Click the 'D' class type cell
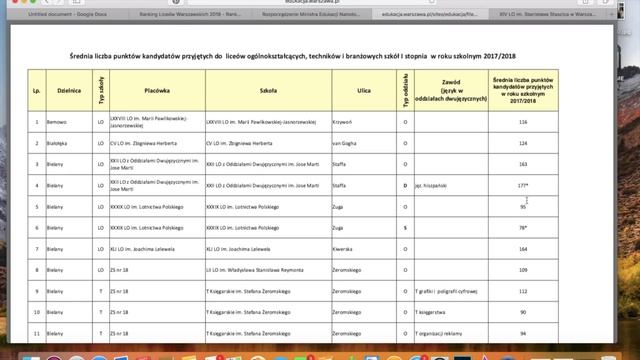Image resolution: width=640 pixels, height=360 pixels. pos(405,186)
